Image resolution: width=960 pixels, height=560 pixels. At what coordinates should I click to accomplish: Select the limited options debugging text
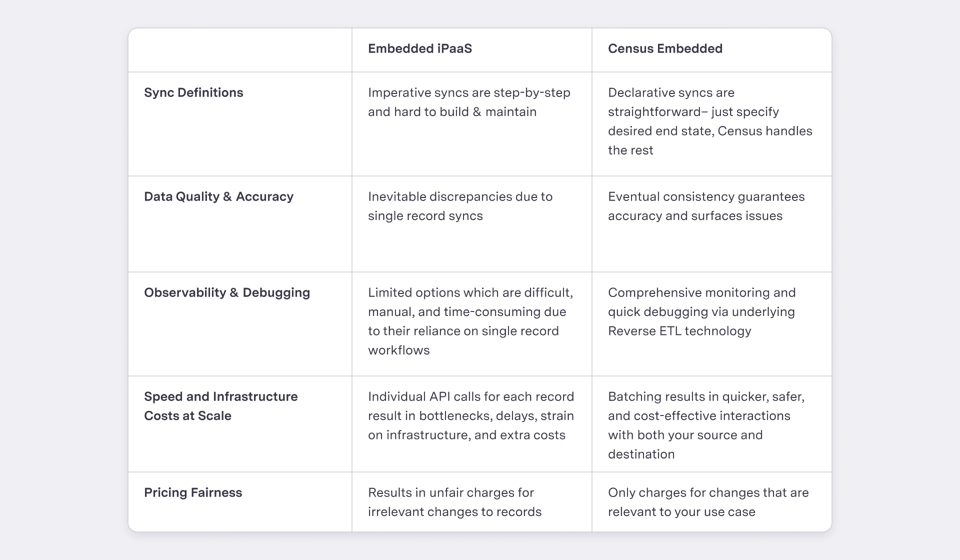click(470, 321)
